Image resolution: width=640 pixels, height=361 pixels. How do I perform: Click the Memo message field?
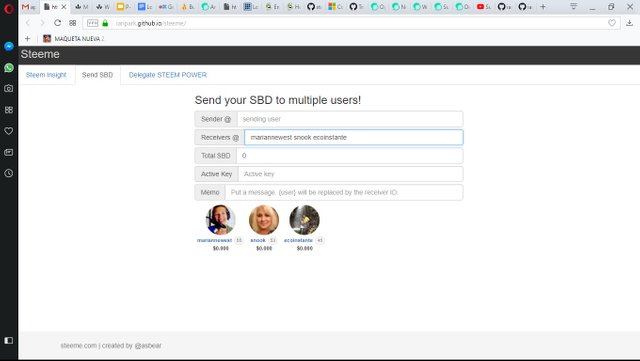(344, 192)
